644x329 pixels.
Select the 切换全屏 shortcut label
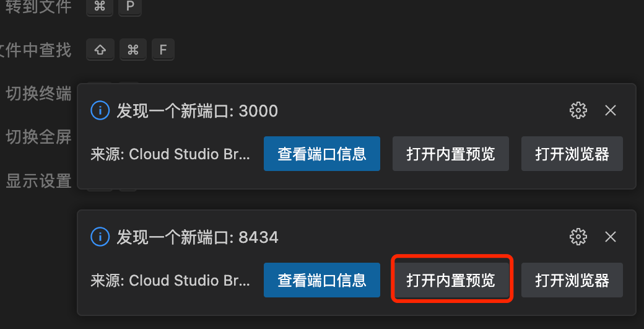tap(38, 137)
